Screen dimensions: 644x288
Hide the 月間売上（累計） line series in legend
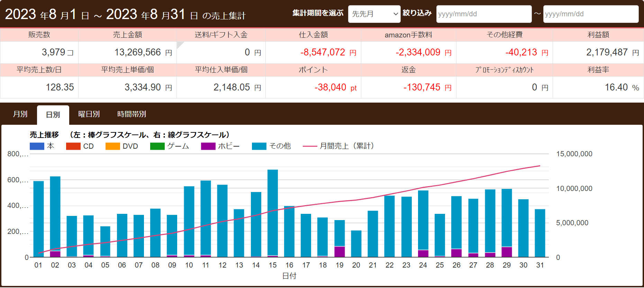pos(310,146)
